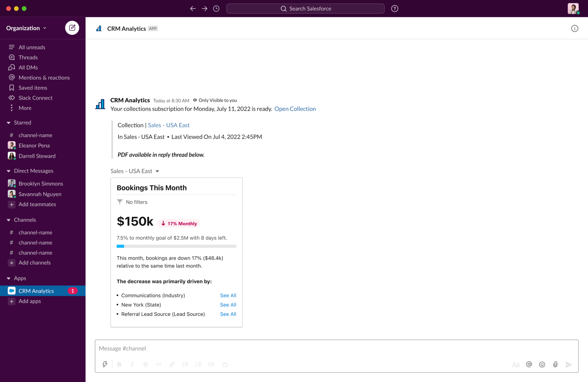Click the CRM Analytics app icon
The width and height of the screenshot is (588, 382).
click(11, 291)
